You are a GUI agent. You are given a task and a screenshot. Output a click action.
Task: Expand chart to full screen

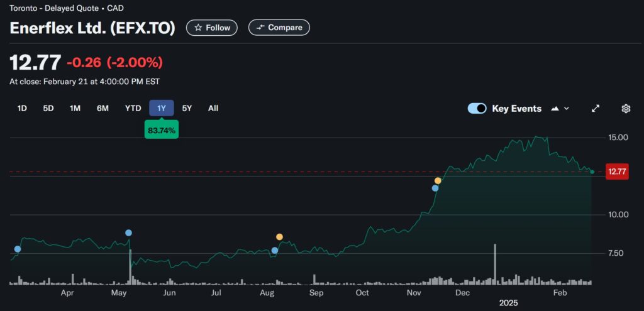[596, 109]
